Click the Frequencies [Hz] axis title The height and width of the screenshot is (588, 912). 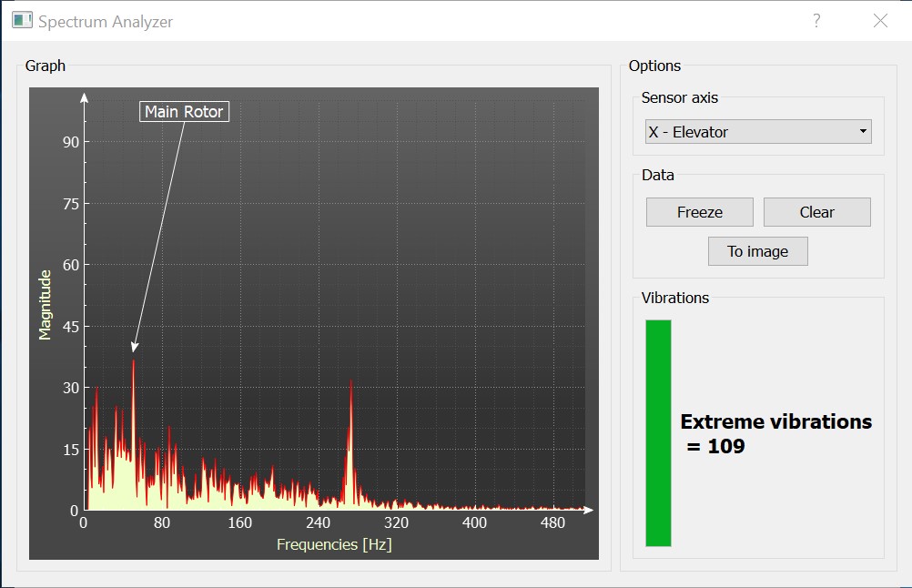[334, 544]
